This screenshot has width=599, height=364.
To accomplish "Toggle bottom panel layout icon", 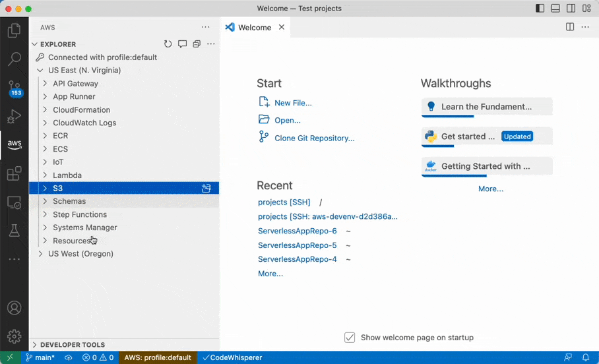I will (555, 9).
